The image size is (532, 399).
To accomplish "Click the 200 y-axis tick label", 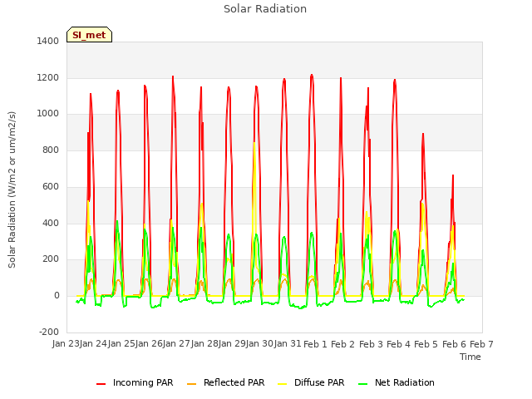I will (x=51, y=259).
